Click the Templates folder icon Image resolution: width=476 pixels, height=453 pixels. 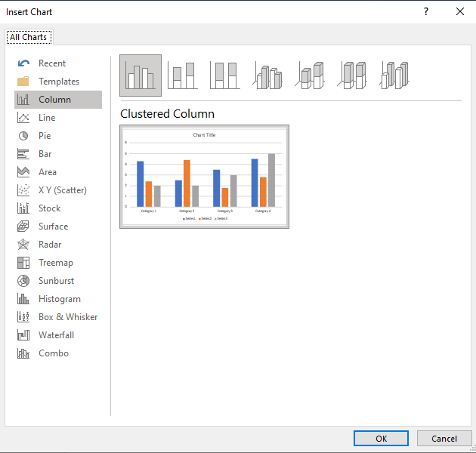pyautogui.click(x=23, y=82)
